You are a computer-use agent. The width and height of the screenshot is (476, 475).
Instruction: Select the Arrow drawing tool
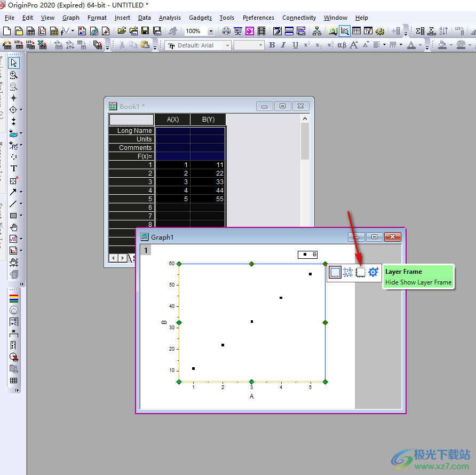pos(13,192)
